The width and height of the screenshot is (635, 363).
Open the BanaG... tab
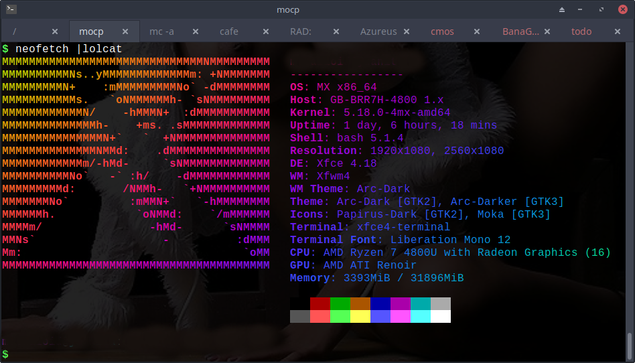521,32
